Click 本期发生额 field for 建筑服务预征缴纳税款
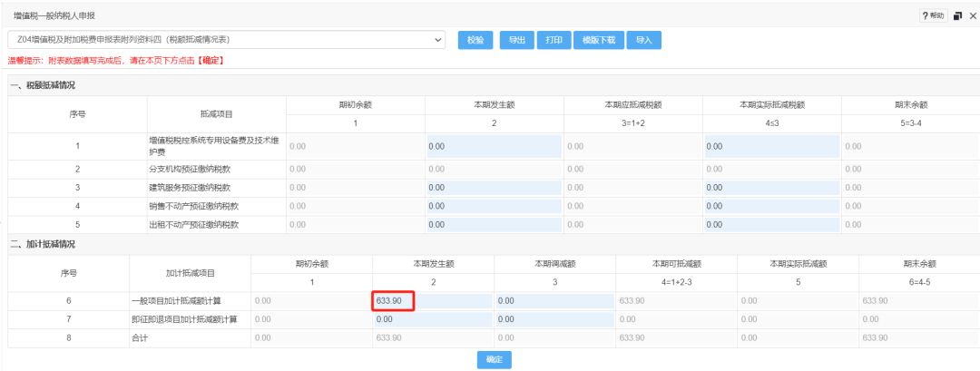The width and height of the screenshot is (980, 371). point(493,187)
